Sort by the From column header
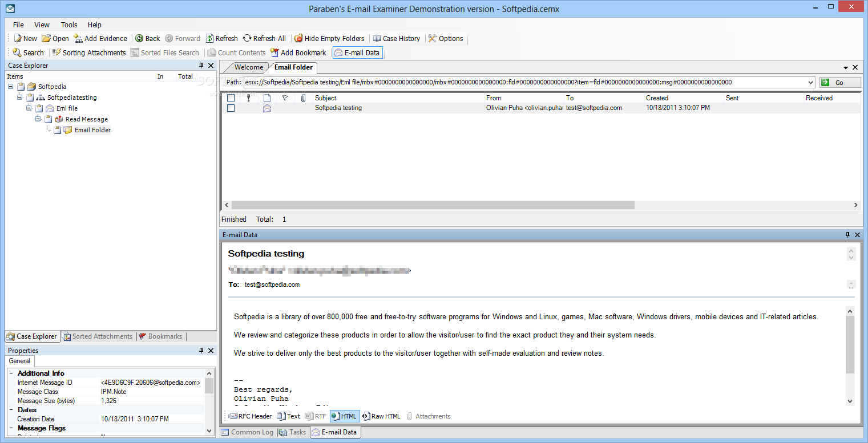Image resolution: width=868 pixels, height=443 pixels. [524, 98]
